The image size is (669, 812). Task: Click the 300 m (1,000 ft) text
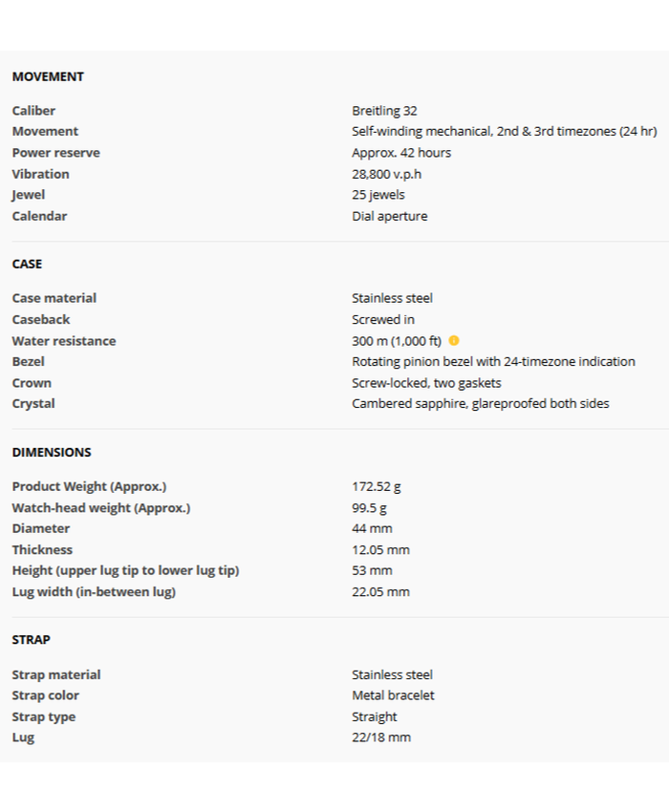click(x=396, y=341)
